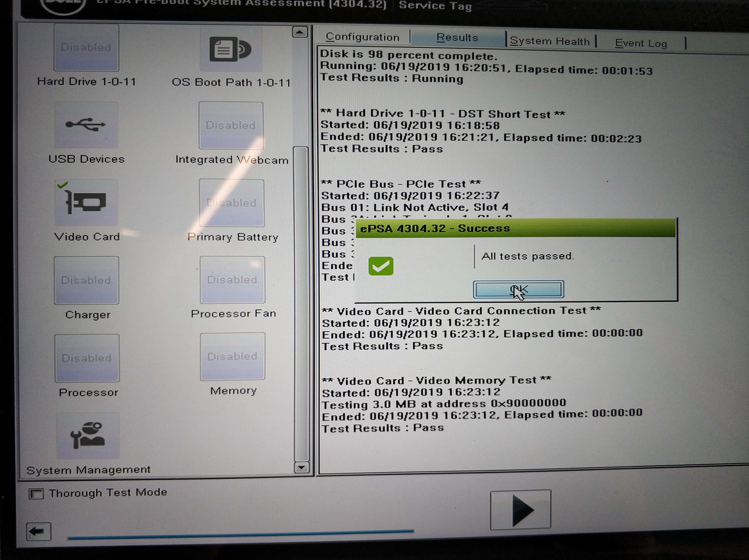Enable Thorough Test Mode checkbox

tap(36, 494)
